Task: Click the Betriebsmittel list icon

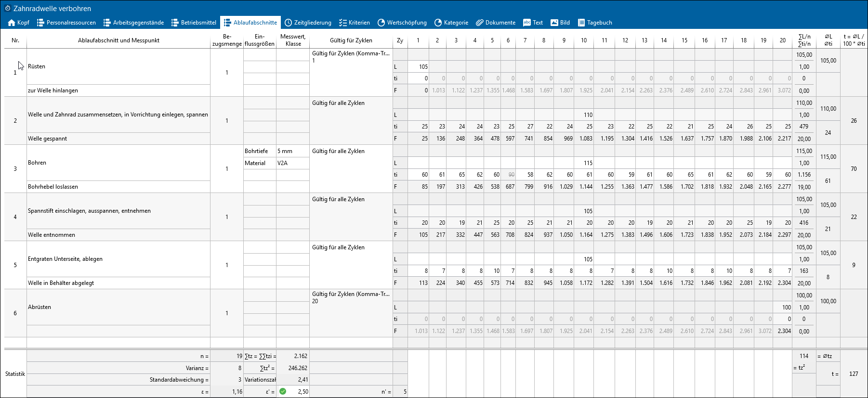Action: (175, 23)
